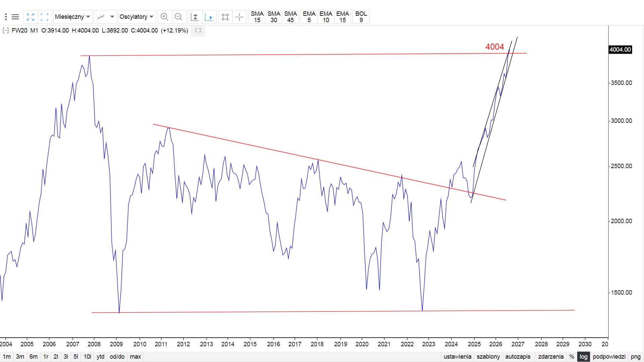The width and height of the screenshot is (644, 362).
Task: Select the 6m time range
Action: [34, 357]
